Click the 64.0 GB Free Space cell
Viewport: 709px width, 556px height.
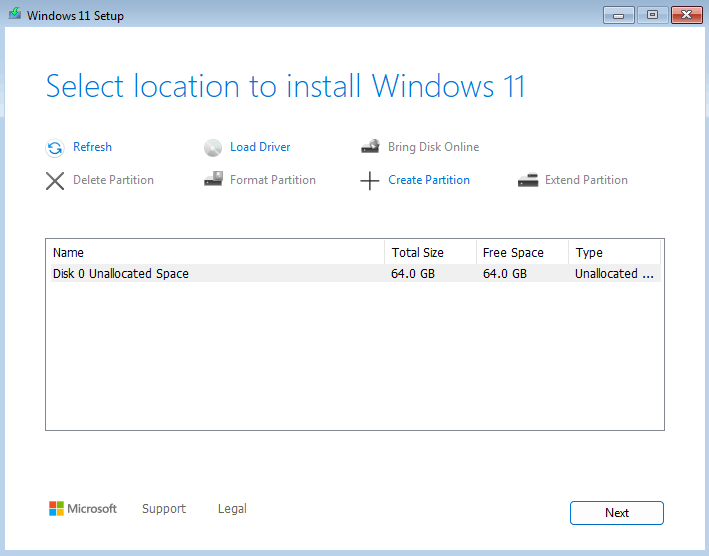(x=505, y=273)
